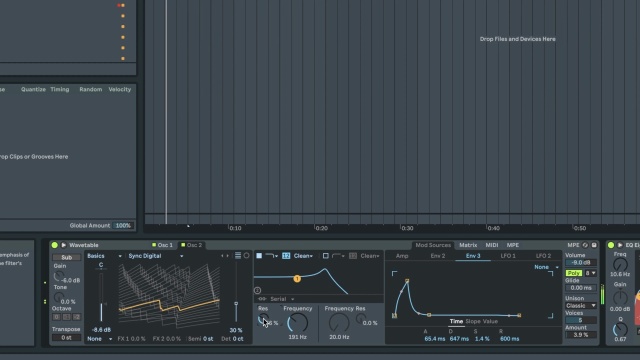This screenshot has width=640, height=360.
Task: Click the Sub Gain knob
Action: 58,277
